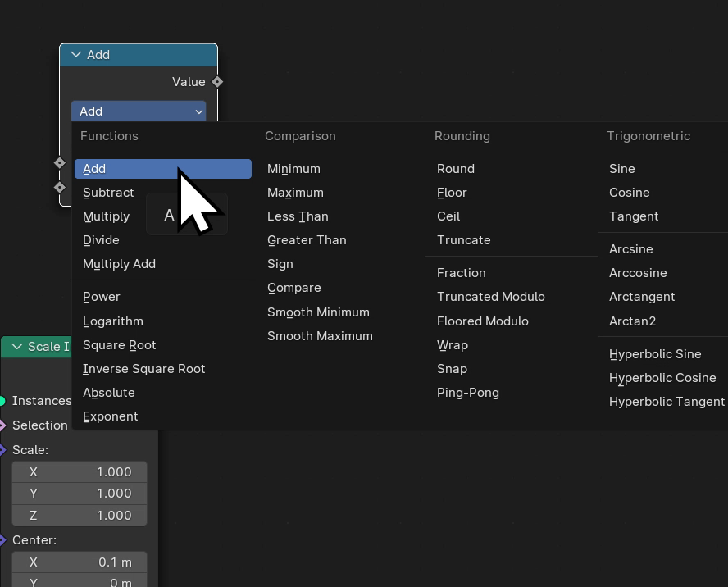The width and height of the screenshot is (728, 587).
Task: Click the Selection diamond socket
Action: (x=2, y=425)
